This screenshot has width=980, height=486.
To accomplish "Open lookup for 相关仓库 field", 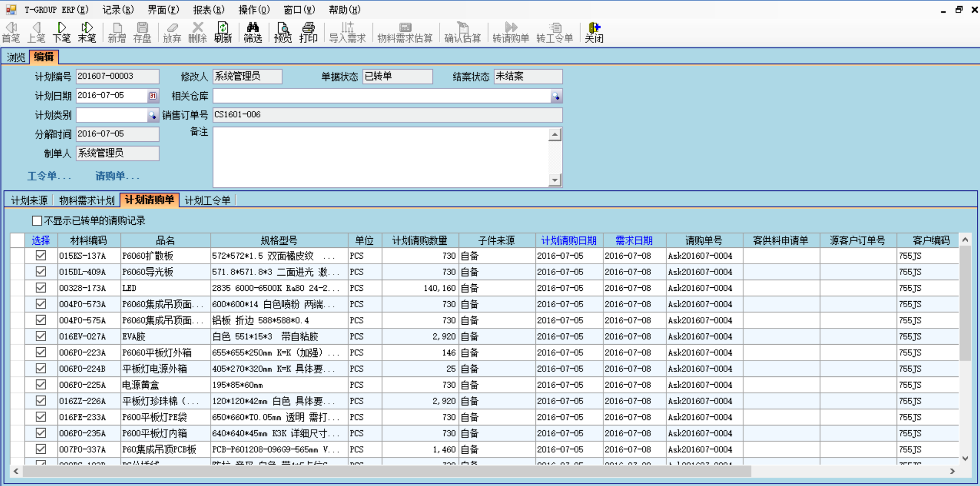I will [x=556, y=96].
